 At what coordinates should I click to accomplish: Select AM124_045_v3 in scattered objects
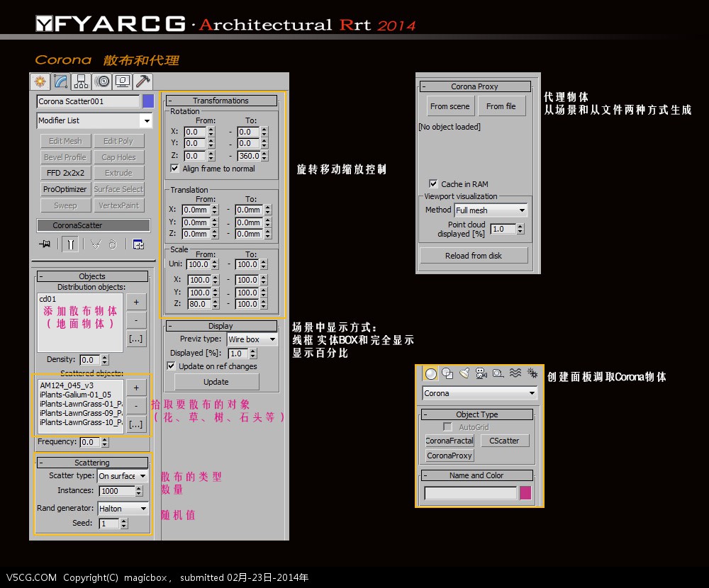point(67,385)
